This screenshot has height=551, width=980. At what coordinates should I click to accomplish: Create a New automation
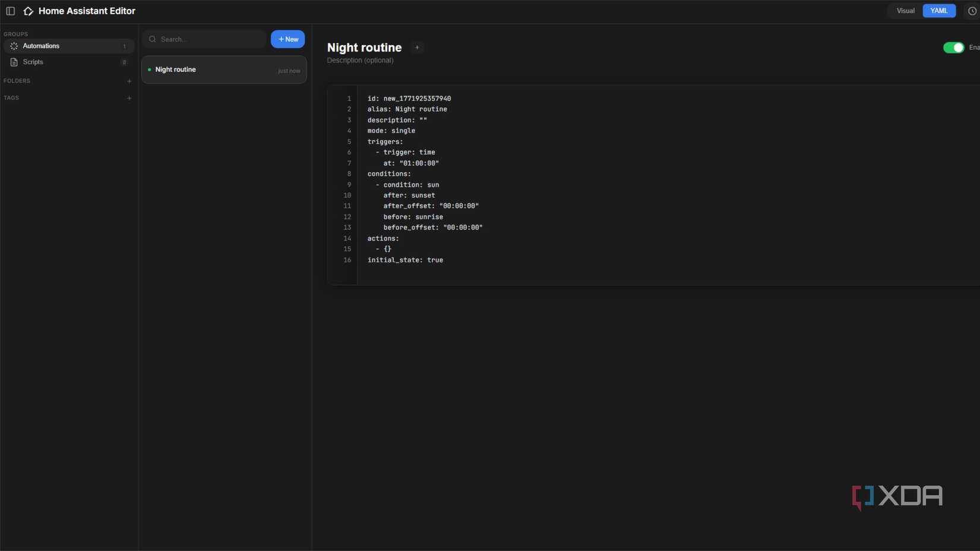[288, 39]
